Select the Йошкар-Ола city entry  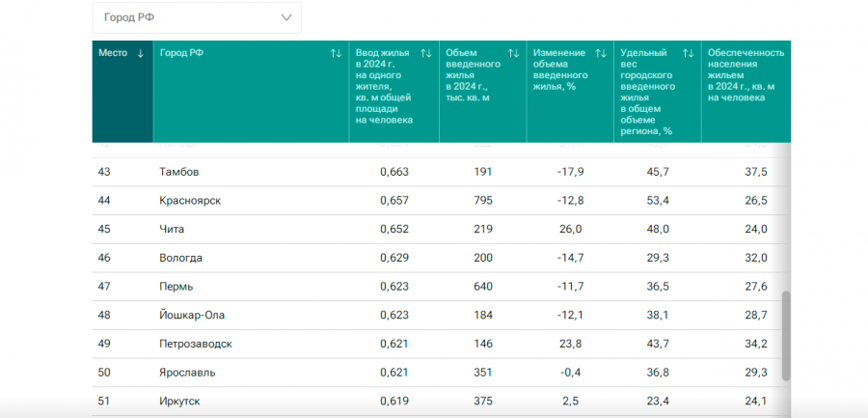click(x=192, y=315)
